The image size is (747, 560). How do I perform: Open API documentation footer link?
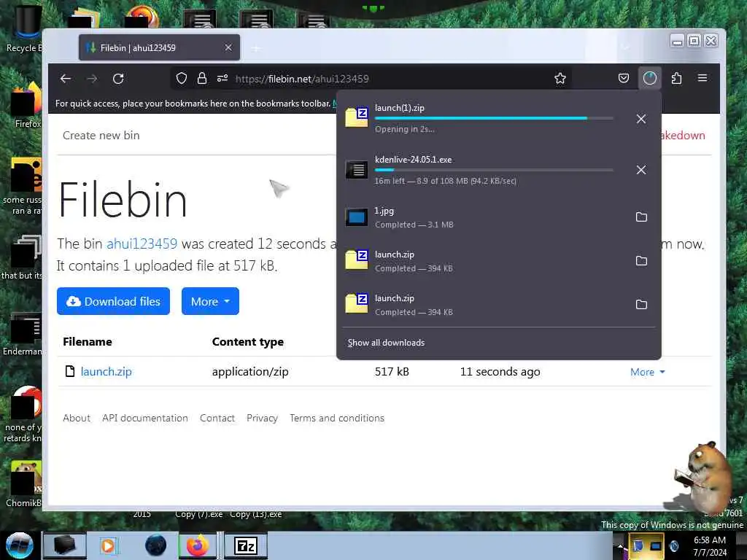coord(145,418)
